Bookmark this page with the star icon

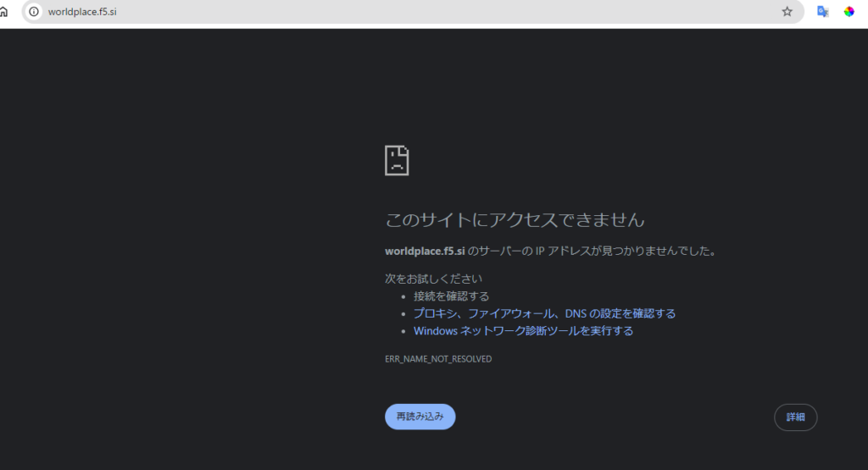(787, 12)
